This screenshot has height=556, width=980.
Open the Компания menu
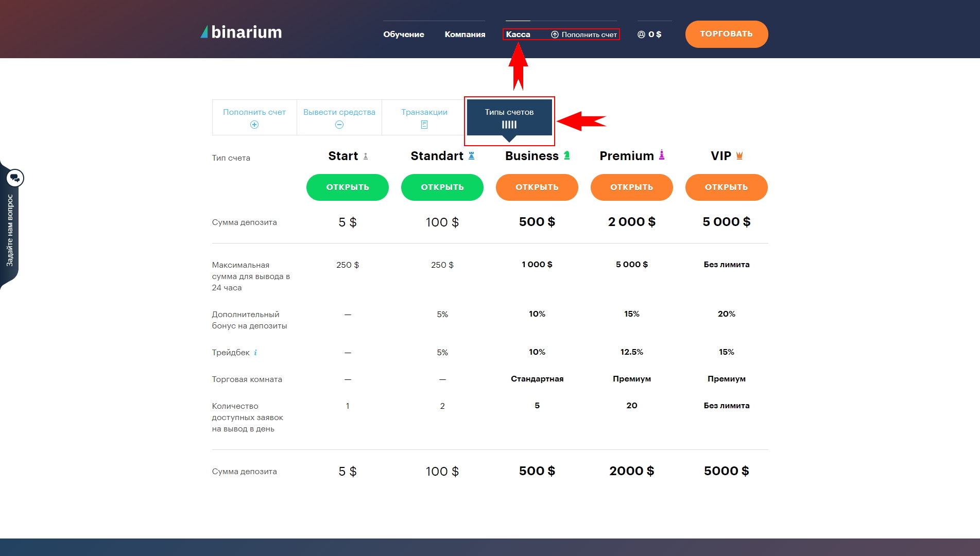pos(465,34)
